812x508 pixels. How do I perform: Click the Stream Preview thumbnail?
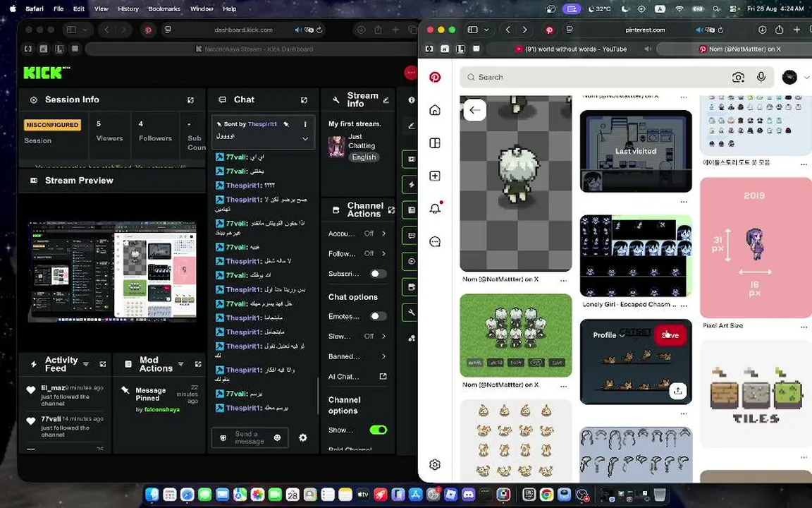click(112, 272)
